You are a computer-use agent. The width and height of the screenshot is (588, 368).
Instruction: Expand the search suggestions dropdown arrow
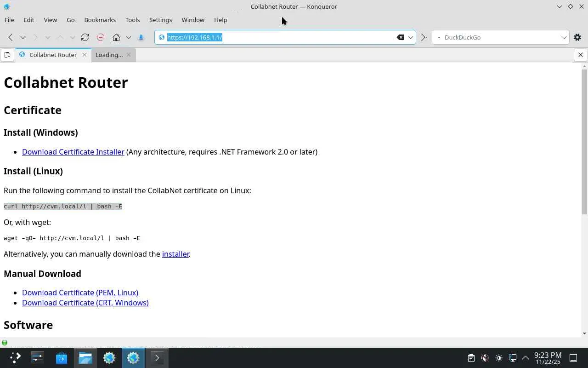point(564,37)
